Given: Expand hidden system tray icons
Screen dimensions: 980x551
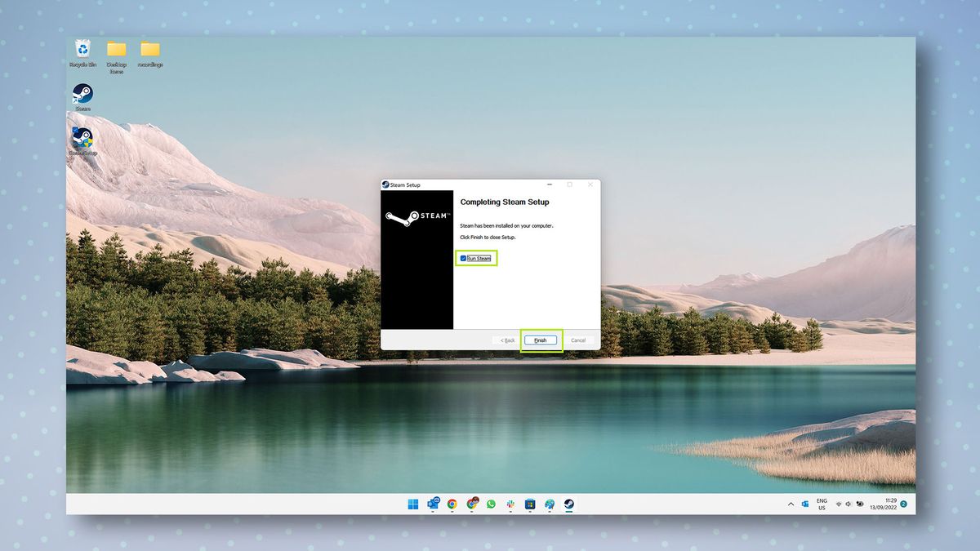Looking at the screenshot, I should (x=790, y=504).
